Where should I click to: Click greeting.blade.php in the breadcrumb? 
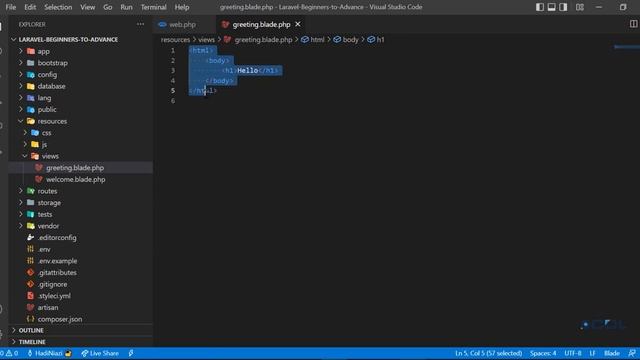pyautogui.click(x=258, y=40)
